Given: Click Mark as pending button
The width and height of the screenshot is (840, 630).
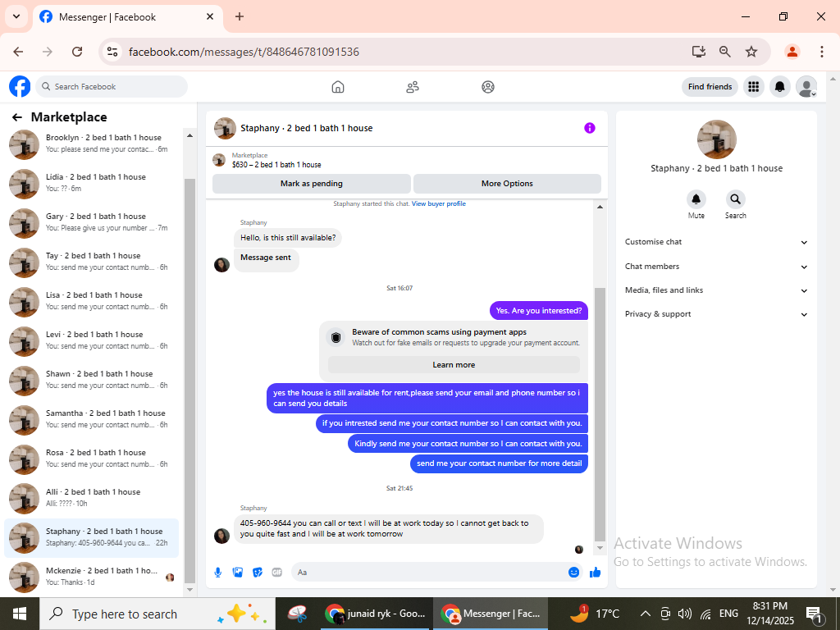Looking at the screenshot, I should coord(311,184).
